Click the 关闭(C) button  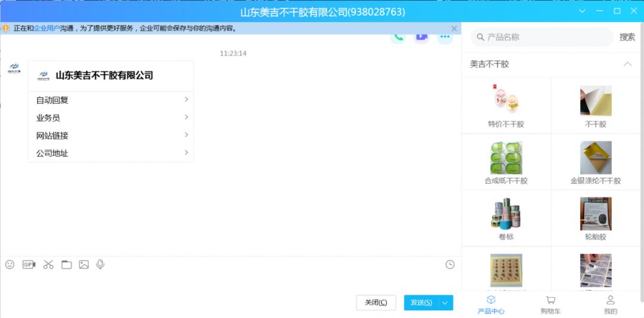point(376,303)
